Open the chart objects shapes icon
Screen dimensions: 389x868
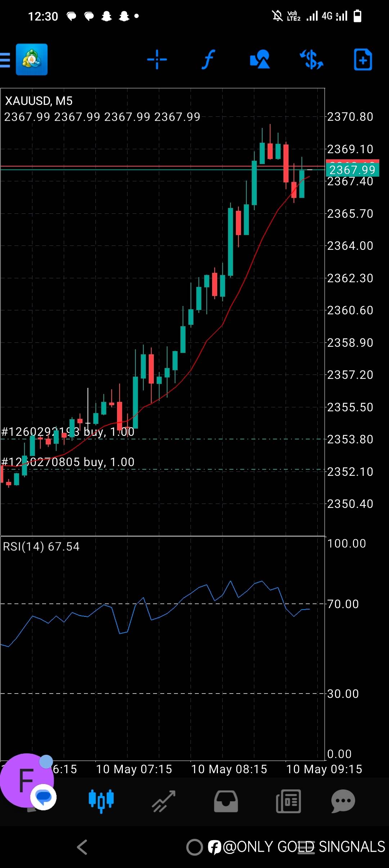pyautogui.click(x=260, y=59)
